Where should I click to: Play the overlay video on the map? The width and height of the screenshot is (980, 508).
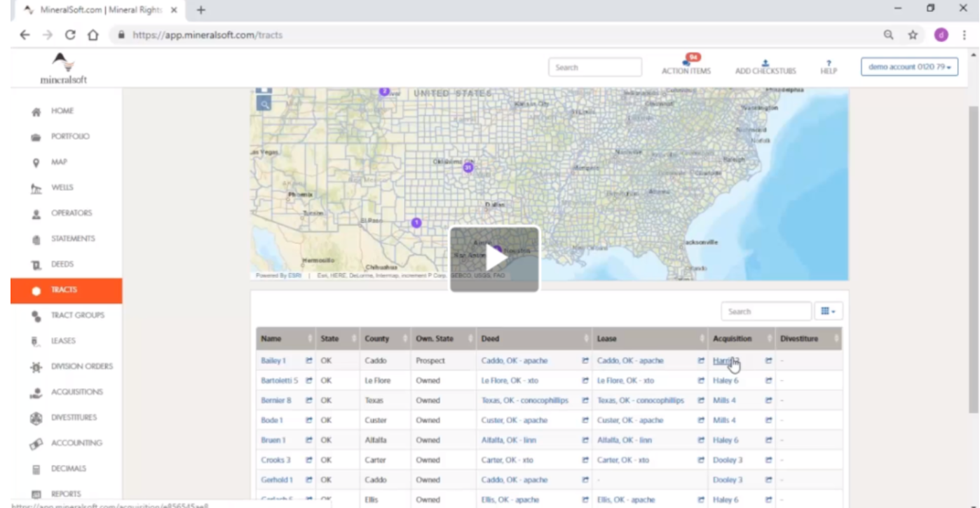click(x=494, y=259)
